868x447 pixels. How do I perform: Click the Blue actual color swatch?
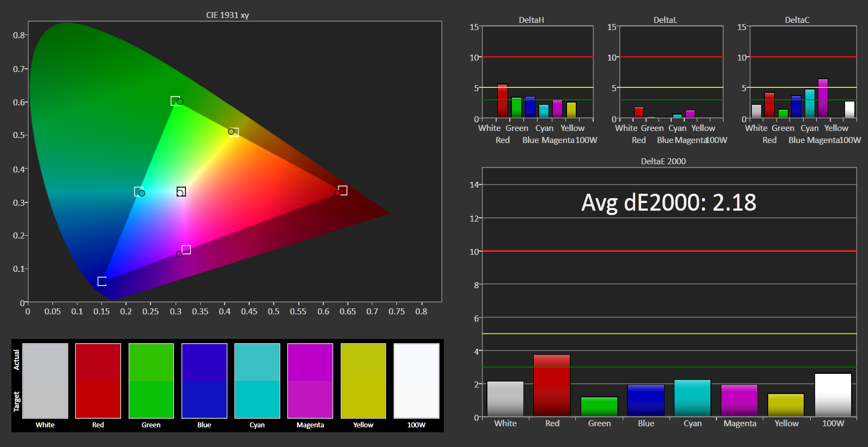click(x=204, y=362)
